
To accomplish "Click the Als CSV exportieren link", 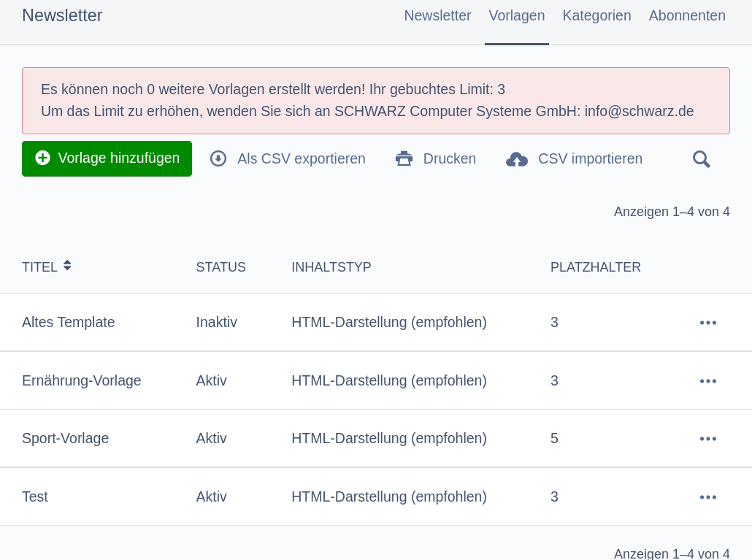I will (x=302, y=158).
